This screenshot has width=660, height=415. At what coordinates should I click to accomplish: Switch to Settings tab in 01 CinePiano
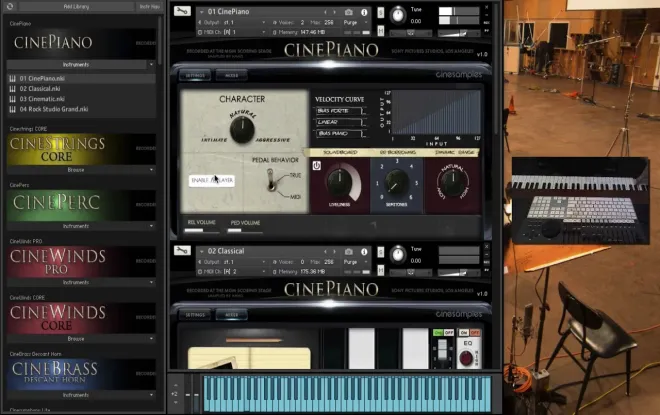click(x=195, y=75)
